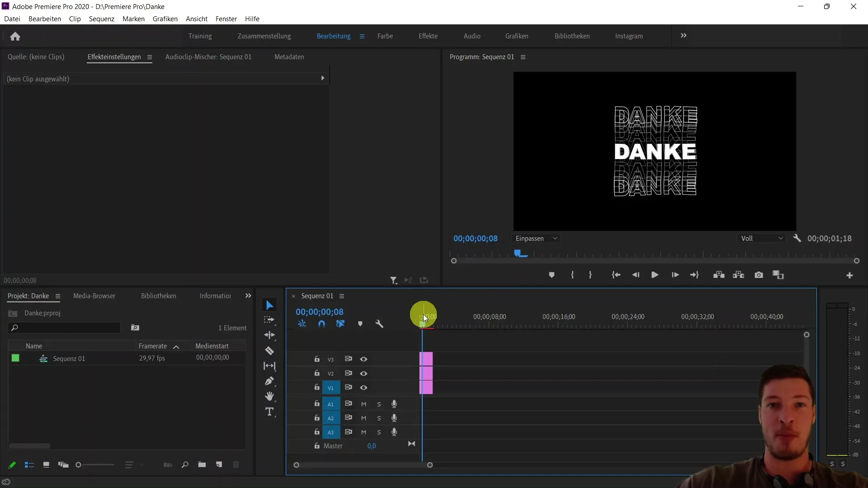Open Projekt: Danke panel menu
The width and height of the screenshot is (868, 488).
coord(58,296)
